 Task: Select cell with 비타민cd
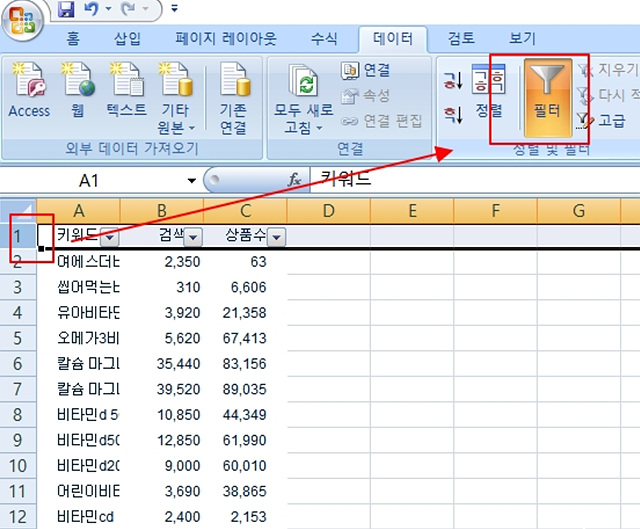(x=79, y=517)
